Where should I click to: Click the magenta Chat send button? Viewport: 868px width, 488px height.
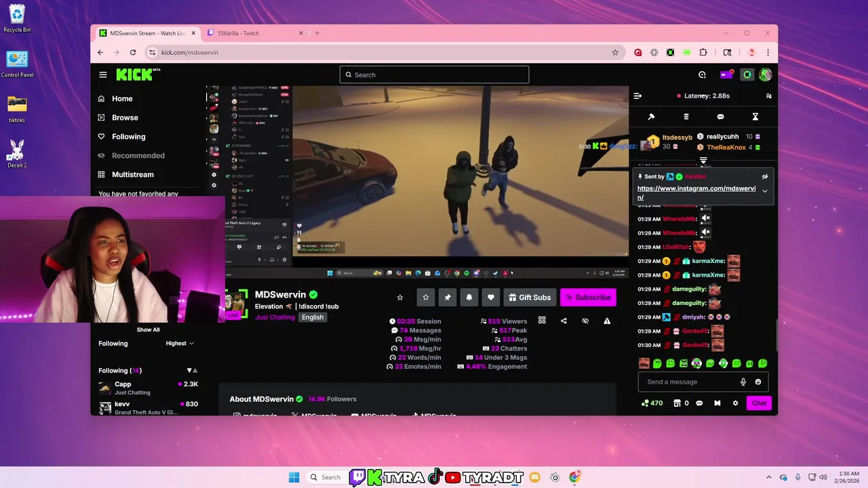(x=759, y=403)
